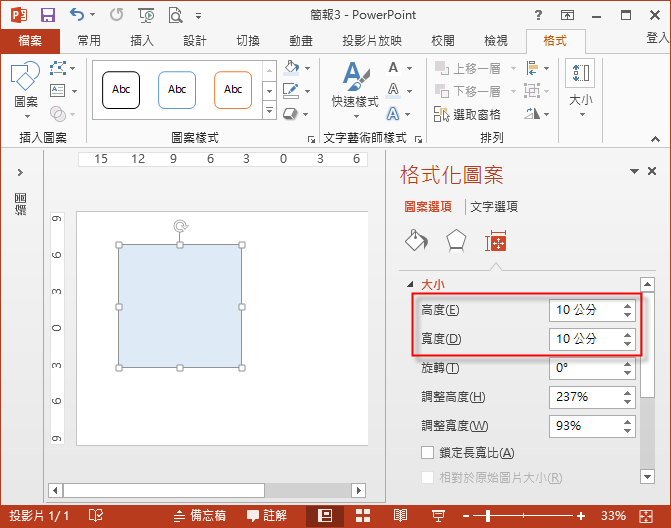Expand shape styles gallery More arrow
Viewport: 671px width, 528px height.
(269, 111)
